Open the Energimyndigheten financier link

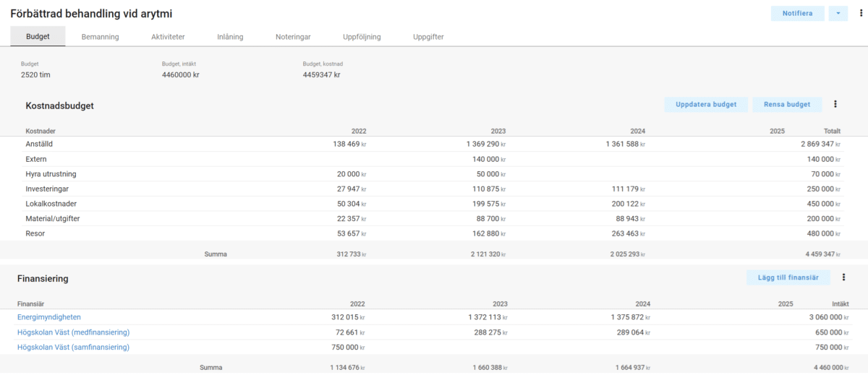(x=49, y=317)
